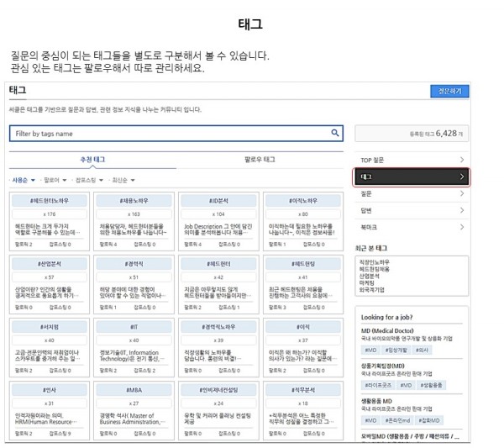Select 답변 in the sidebar menu

(x=412, y=210)
